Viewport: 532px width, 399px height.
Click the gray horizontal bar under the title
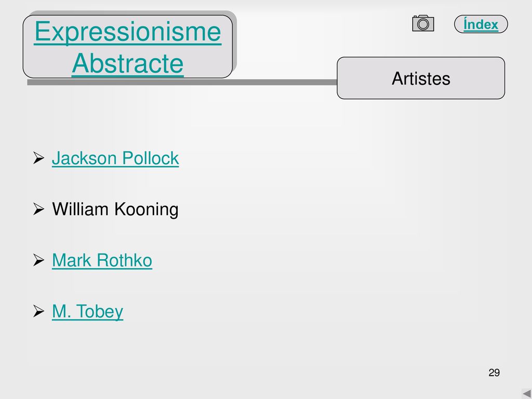click(x=182, y=82)
